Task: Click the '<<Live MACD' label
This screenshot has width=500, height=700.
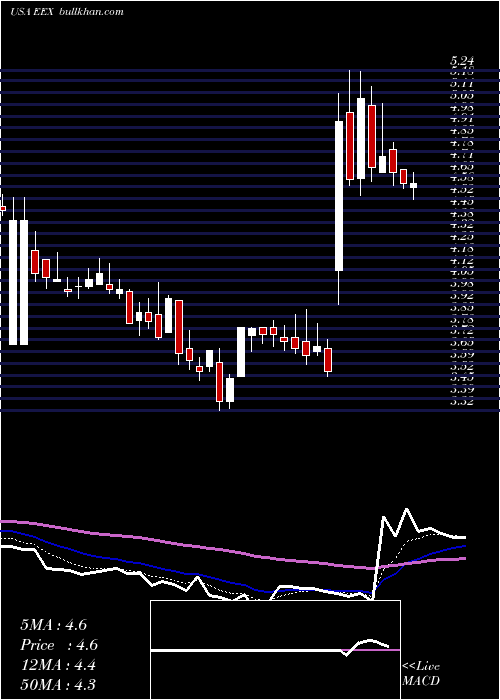Action: click(421, 674)
